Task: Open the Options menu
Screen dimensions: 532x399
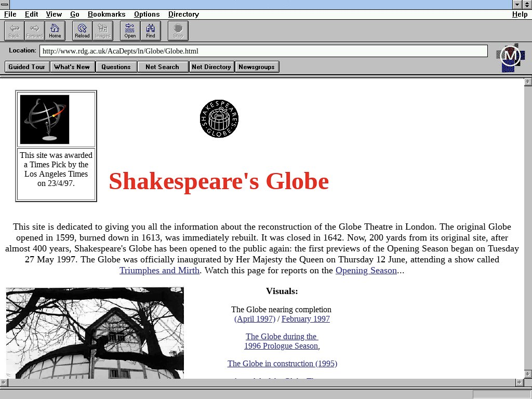Action: coord(147,15)
